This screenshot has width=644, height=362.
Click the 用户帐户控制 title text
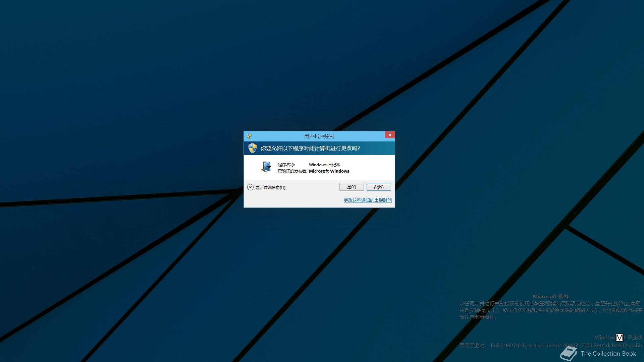[319, 136]
